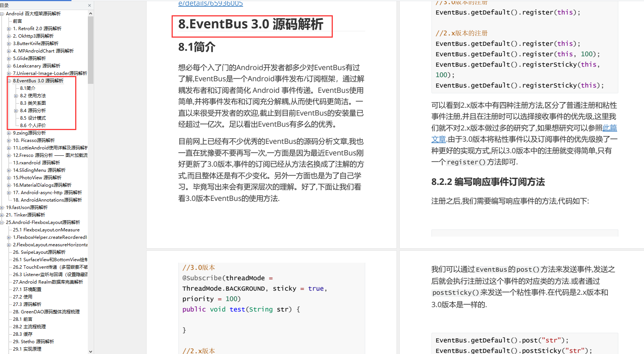Open 29. Stetho 源码解析 entry
This screenshot has width=644, height=354.
click(34, 342)
